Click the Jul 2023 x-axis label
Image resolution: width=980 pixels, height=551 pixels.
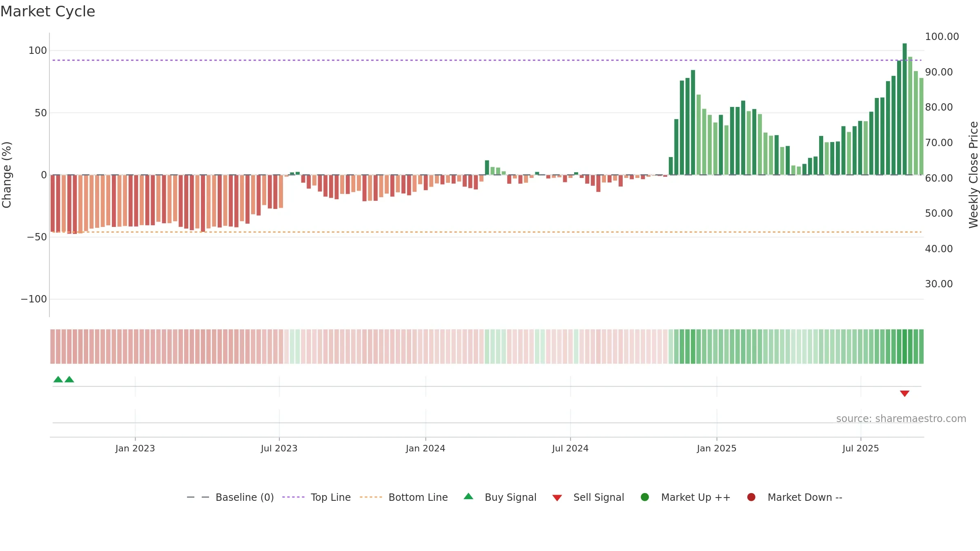(x=279, y=449)
